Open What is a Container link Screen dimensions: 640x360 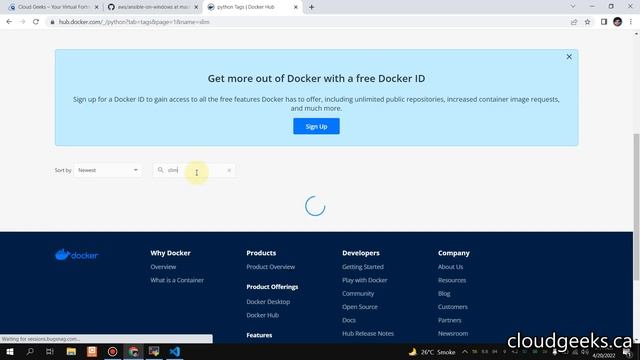[x=177, y=280]
